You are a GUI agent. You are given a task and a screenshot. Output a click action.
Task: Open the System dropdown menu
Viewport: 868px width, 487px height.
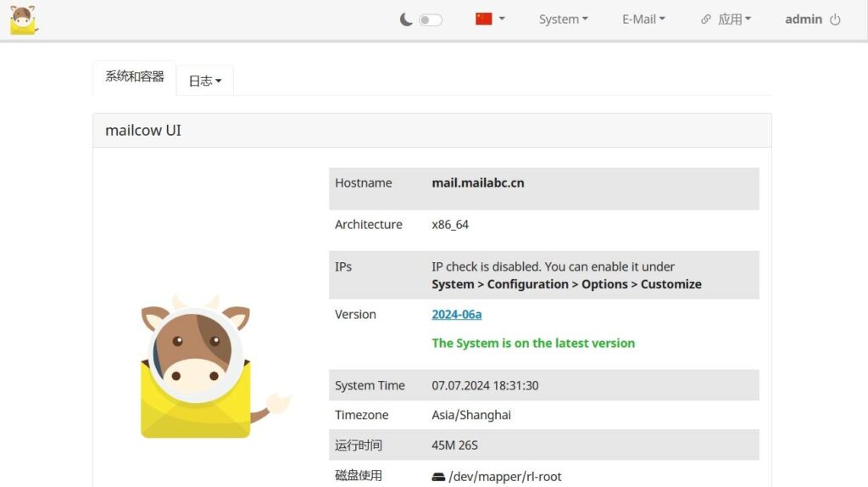563,20
